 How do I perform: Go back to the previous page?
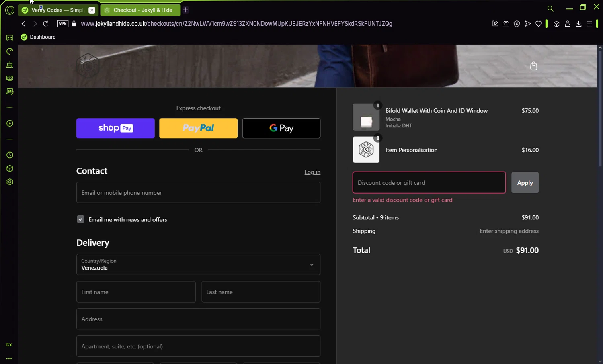click(x=23, y=24)
